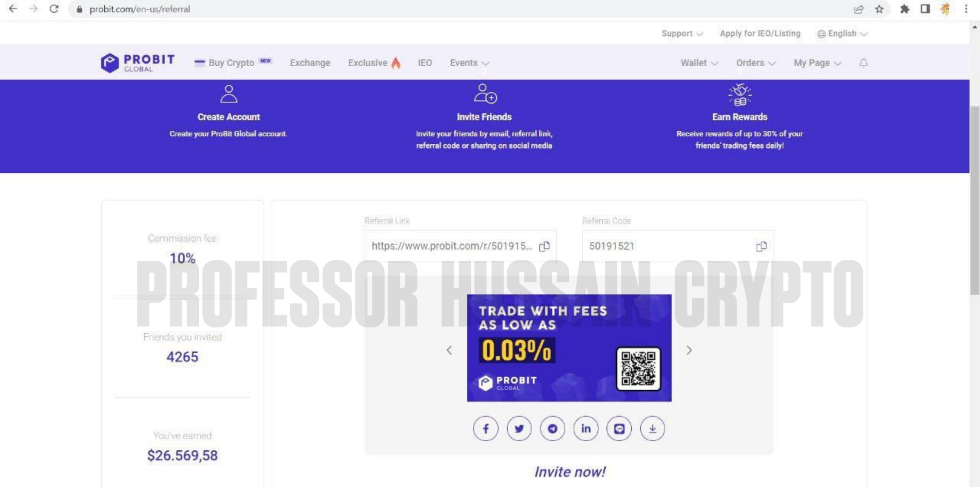Advance banner carousel with right arrow

coord(689,350)
